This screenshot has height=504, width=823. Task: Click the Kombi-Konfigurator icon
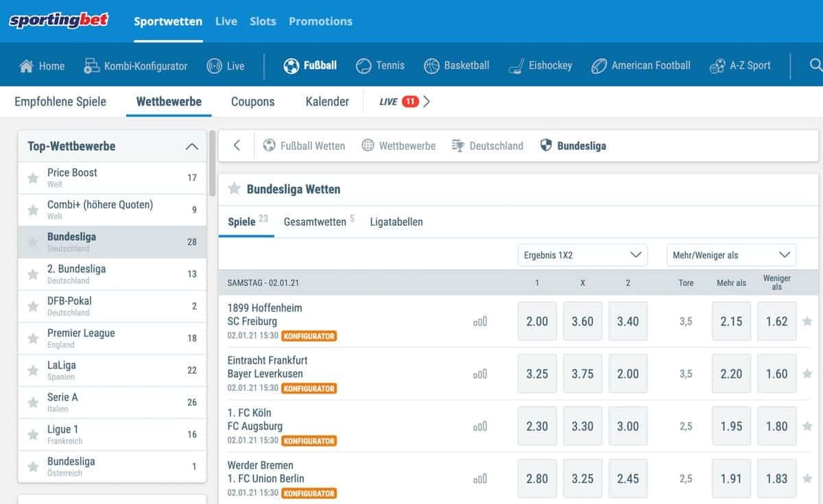tap(90, 65)
